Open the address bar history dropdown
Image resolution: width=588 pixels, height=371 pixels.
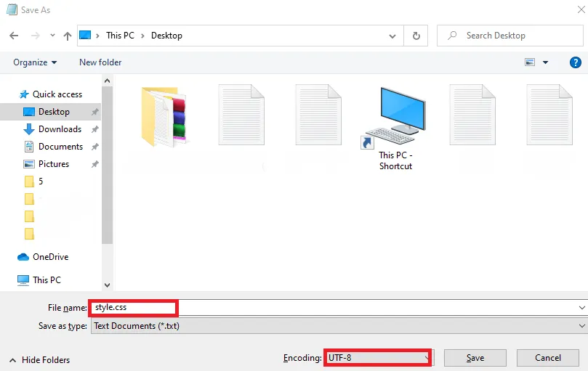(392, 36)
